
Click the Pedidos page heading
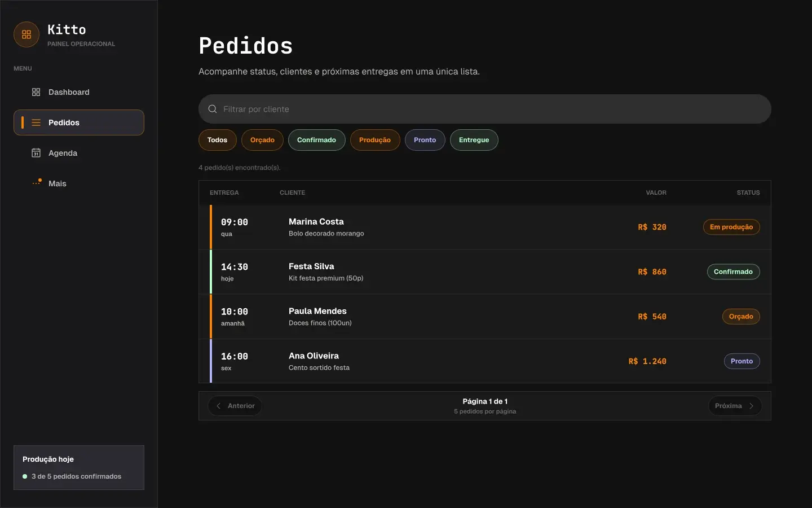(246, 46)
